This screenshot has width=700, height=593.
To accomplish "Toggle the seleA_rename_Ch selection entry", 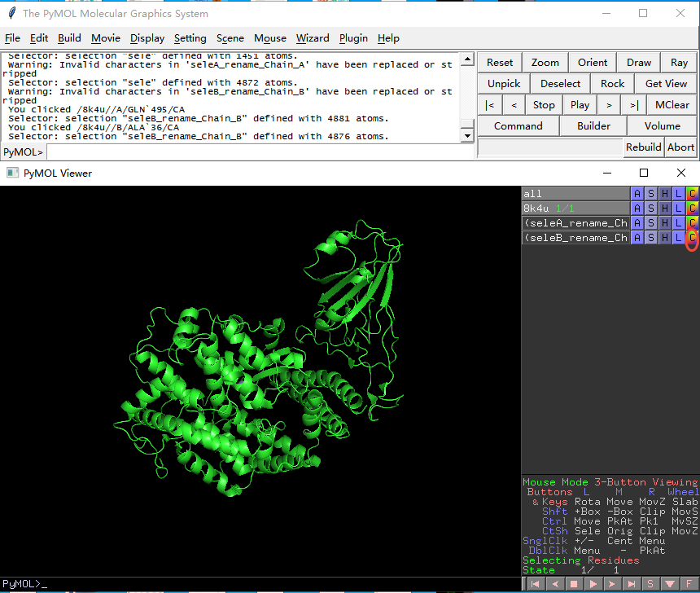I will (575, 223).
